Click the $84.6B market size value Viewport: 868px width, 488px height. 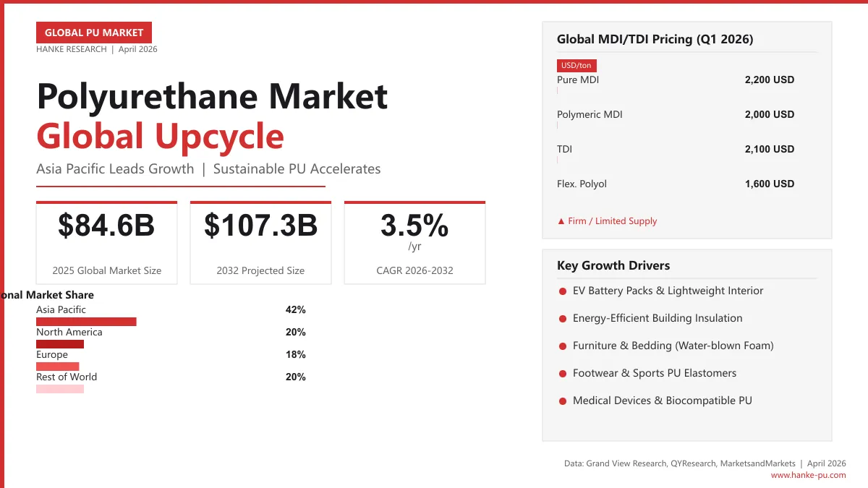pos(106,226)
